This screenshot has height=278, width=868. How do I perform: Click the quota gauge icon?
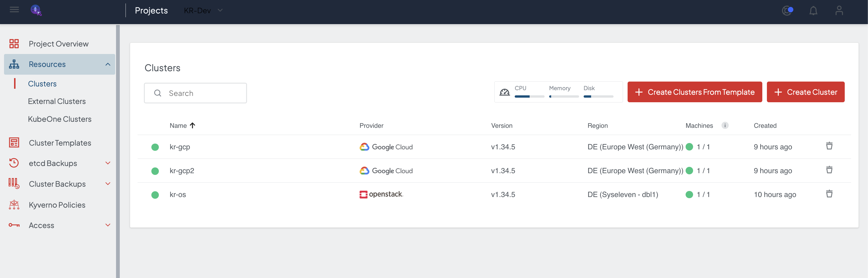[x=504, y=92]
